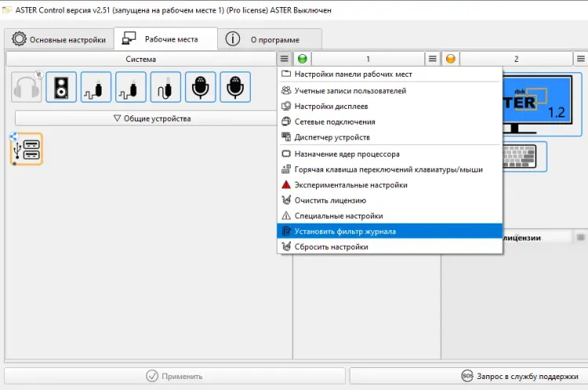
Task: Open Диспетчер устройств from the menu
Action: 332,137
